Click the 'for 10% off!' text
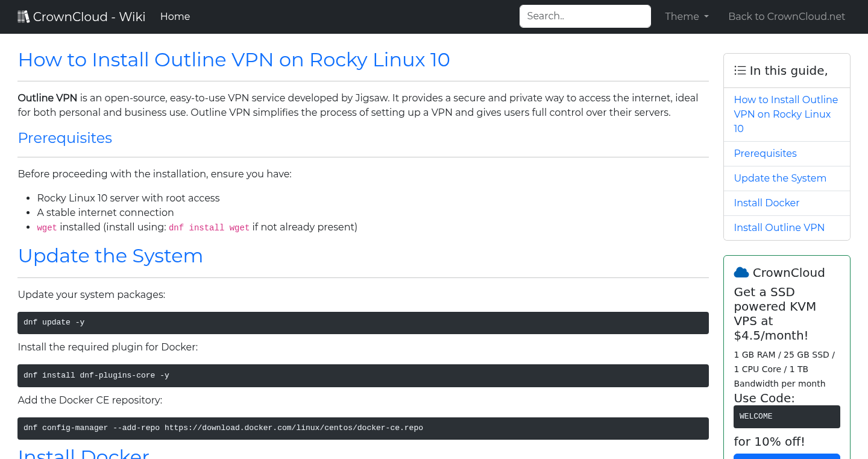This screenshot has width=868, height=459. 769,442
